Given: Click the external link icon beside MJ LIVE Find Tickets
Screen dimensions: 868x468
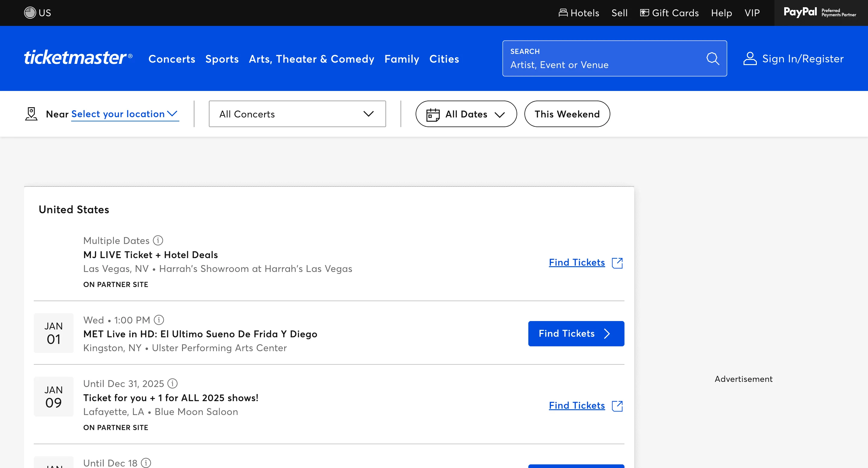Looking at the screenshot, I should (617, 263).
